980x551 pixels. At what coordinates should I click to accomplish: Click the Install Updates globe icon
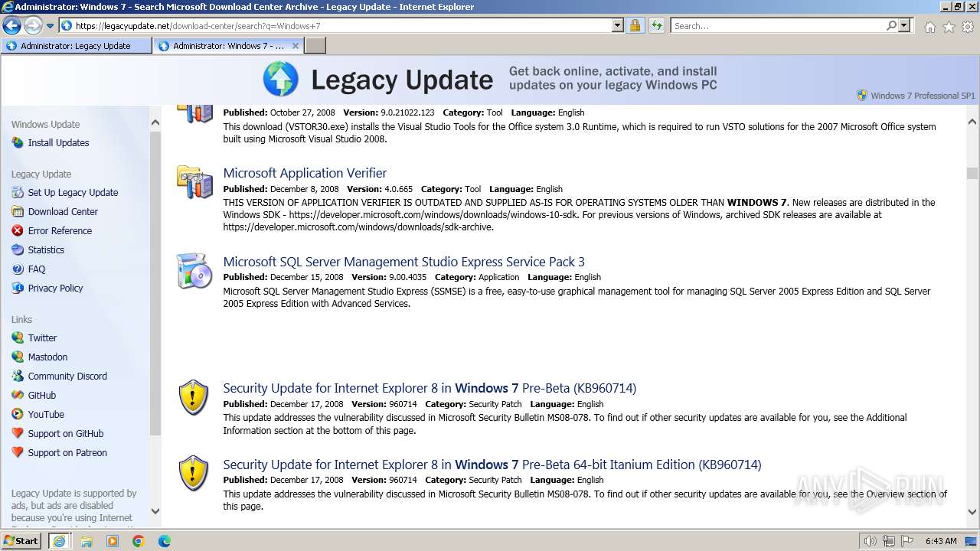pyautogui.click(x=18, y=143)
